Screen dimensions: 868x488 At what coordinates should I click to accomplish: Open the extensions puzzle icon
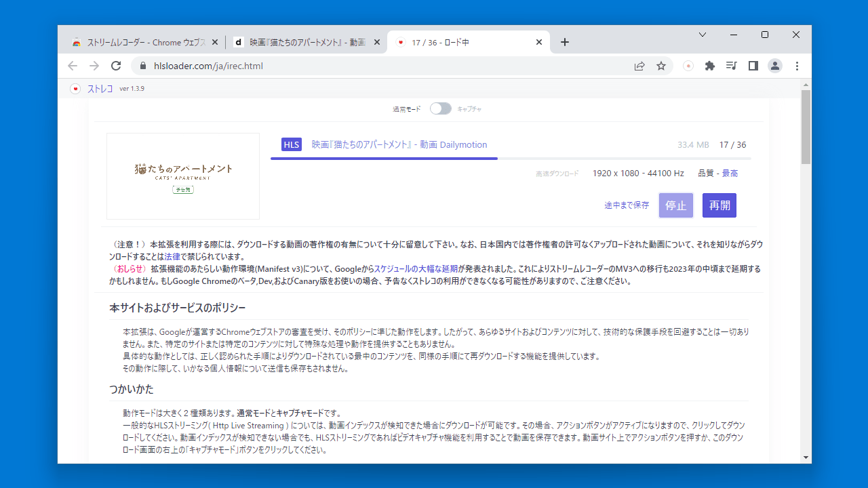pos(710,66)
